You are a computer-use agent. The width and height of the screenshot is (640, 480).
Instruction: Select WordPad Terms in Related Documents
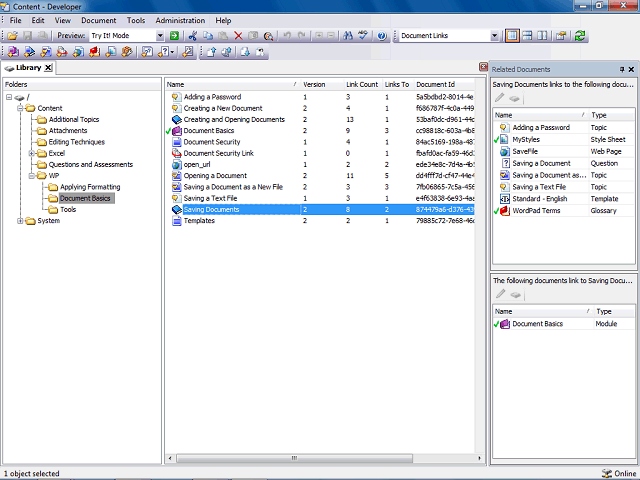point(564,211)
